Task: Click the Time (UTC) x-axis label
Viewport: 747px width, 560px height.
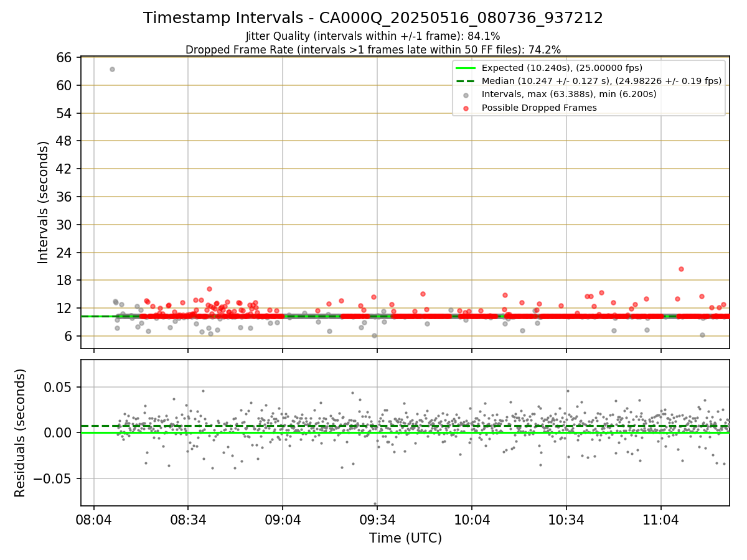Action: (405, 538)
